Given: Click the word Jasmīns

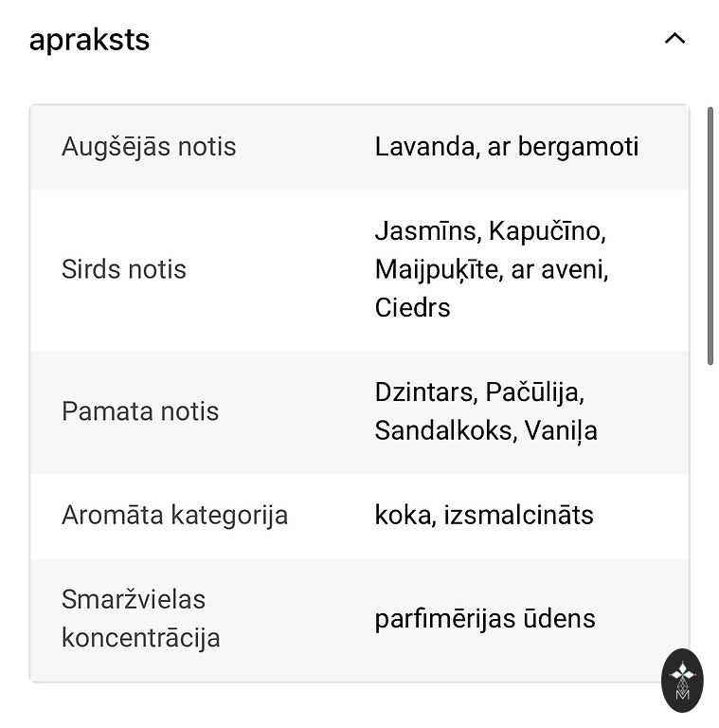Looking at the screenshot, I should pyautogui.click(x=427, y=230).
